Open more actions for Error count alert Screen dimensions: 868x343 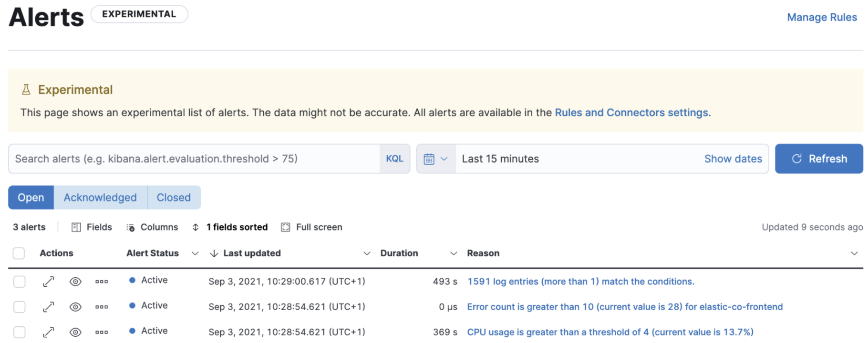click(102, 307)
